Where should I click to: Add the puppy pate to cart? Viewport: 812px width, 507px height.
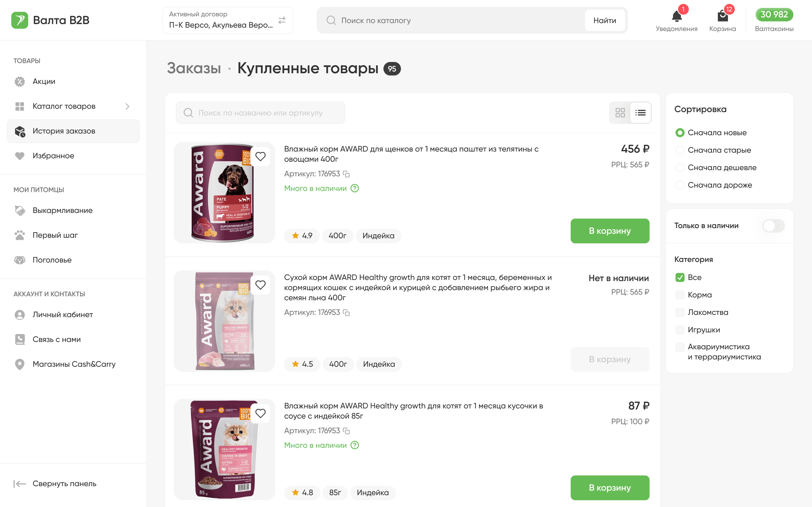[610, 231]
